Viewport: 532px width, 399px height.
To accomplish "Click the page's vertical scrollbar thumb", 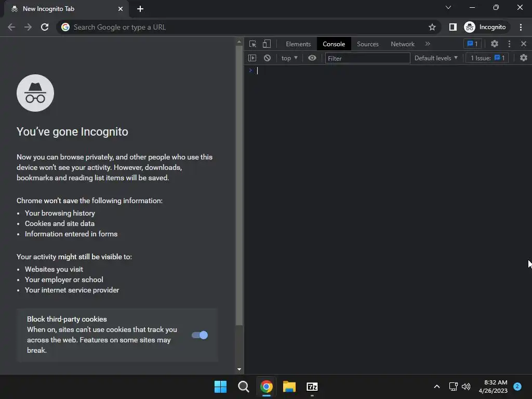I will (x=239, y=185).
